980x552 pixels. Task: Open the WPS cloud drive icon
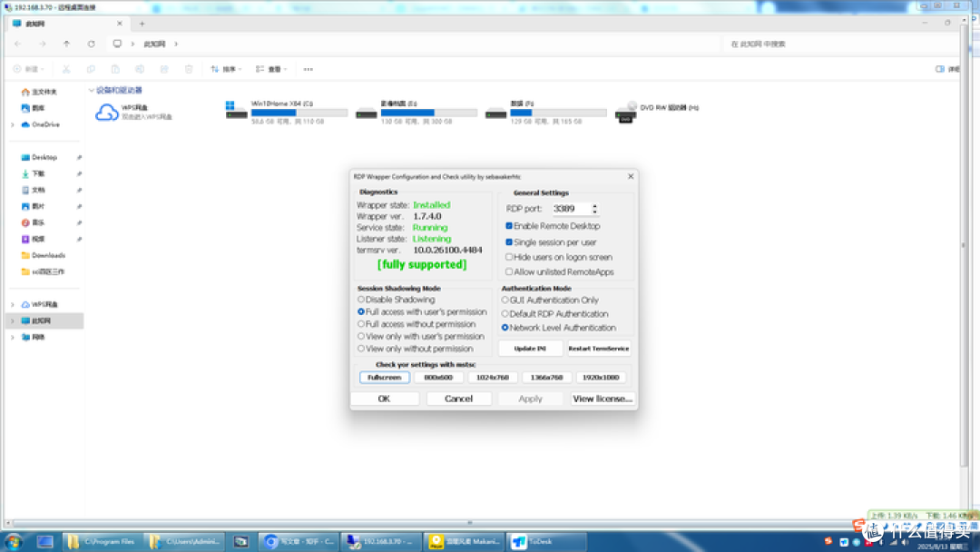point(106,113)
